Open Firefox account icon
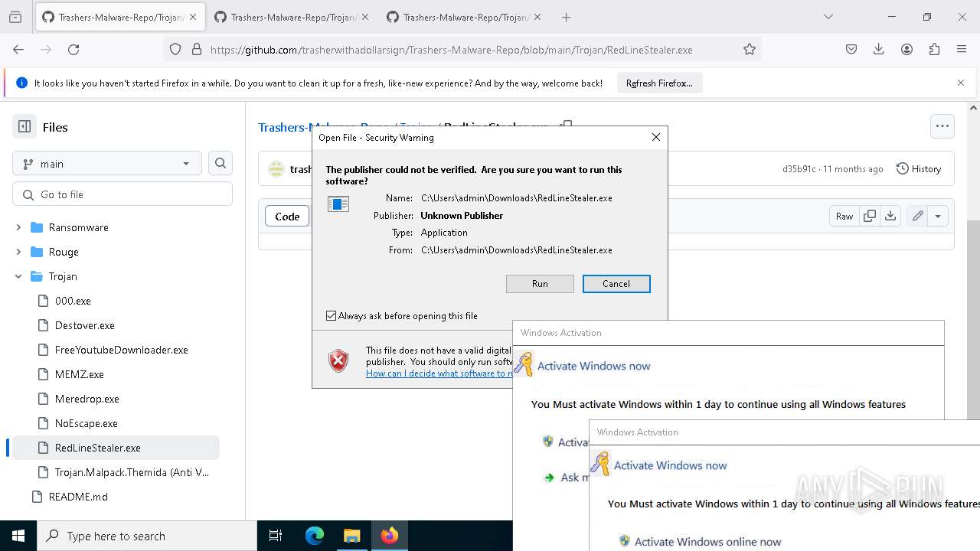This screenshot has height=551, width=980. [906, 49]
